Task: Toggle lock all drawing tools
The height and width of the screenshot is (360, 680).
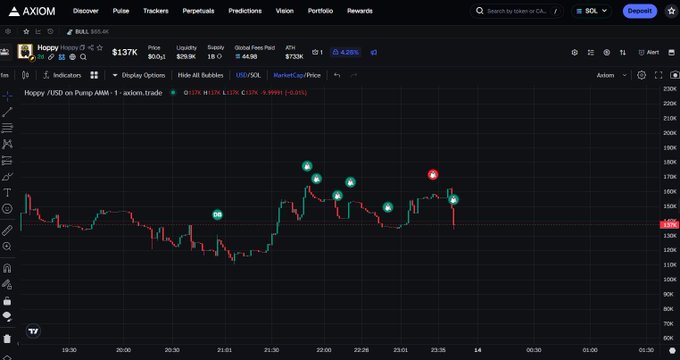Action: [x=7, y=301]
